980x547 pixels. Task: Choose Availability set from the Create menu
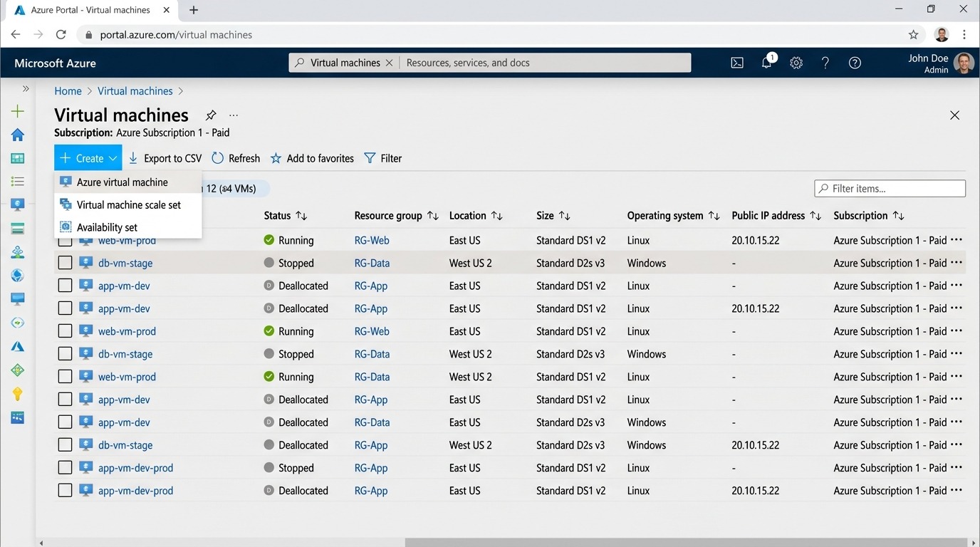128,228
